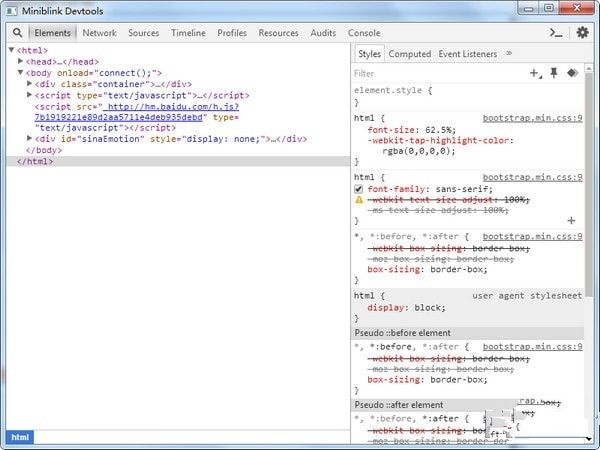Show more sidebar tabs with chevron
This screenshot has height=450, width=600.
(509, 53)
